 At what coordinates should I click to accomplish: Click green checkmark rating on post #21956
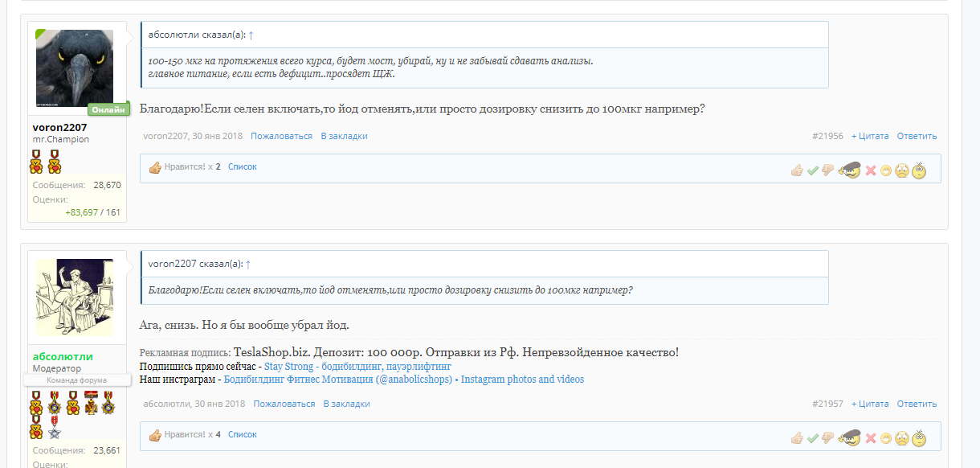812,170
